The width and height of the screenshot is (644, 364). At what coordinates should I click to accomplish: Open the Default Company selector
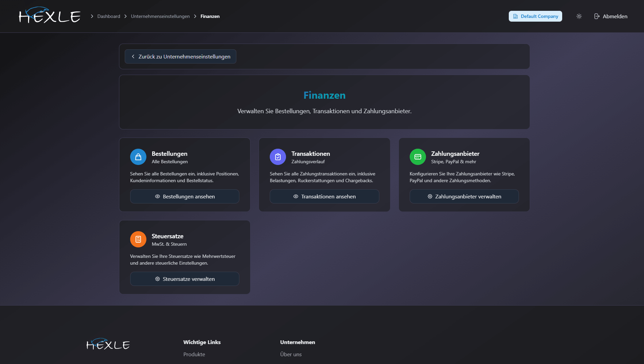click(535, 16)
